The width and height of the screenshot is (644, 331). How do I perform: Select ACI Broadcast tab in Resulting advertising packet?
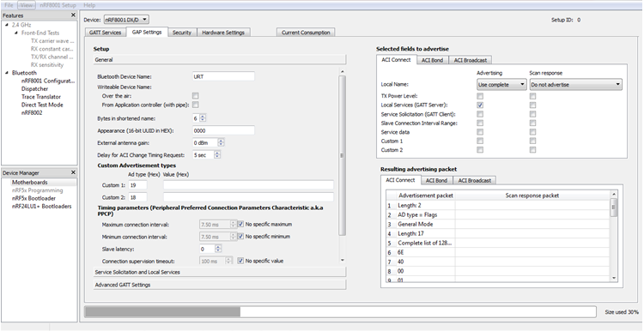click(x=474, y=180)
